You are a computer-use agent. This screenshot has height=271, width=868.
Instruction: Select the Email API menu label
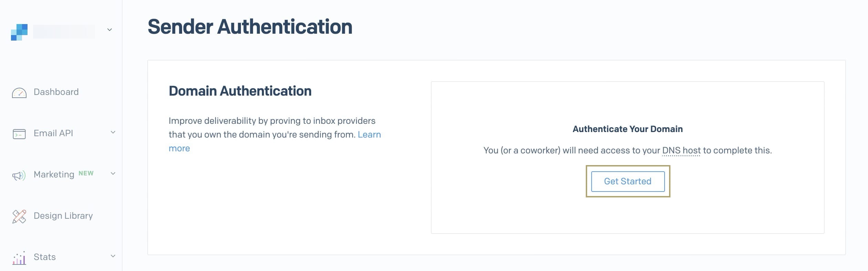53,133
